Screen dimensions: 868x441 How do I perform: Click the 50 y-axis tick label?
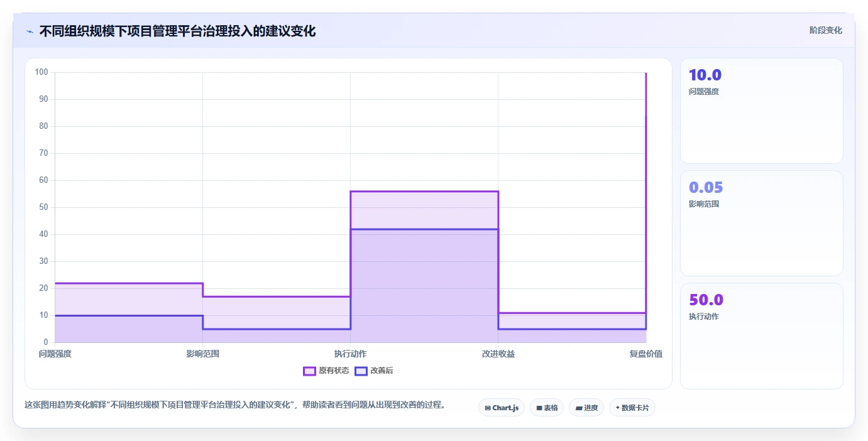(x=44, y=207)
